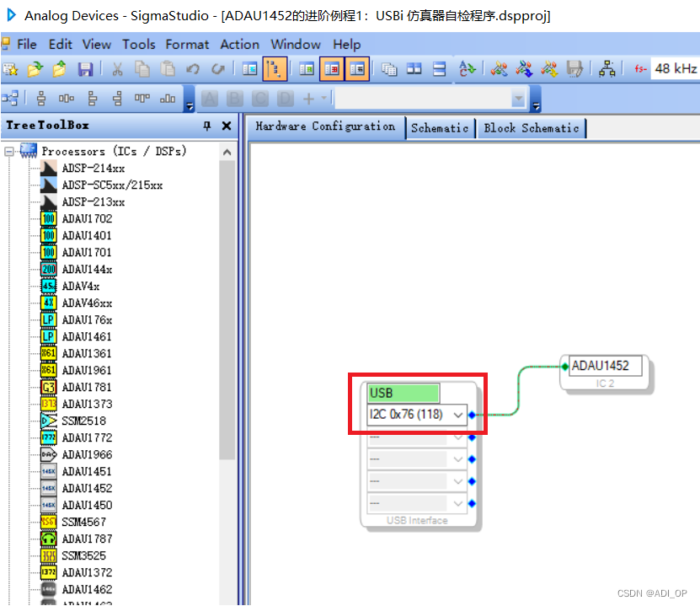Click the hierarchy layout icon in second toolbar
Viewport: 700px width, 606px height.
click(x=10, y=99)
